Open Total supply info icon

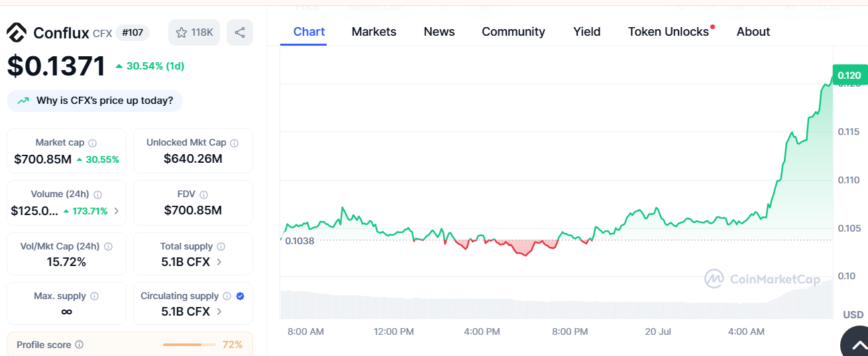[221, 246]
